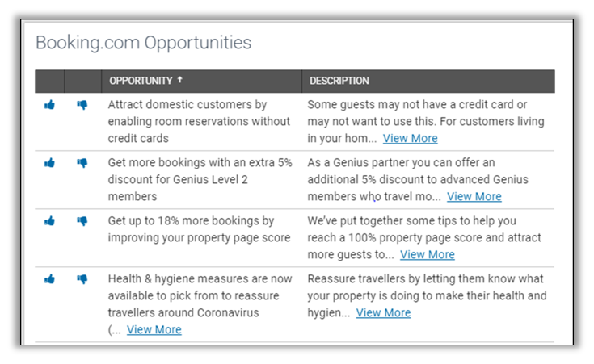Image resolution: width=594 pixels, height=364 pixels.
Task: Dislike the Genius Level 2 discount opportunity
Action: (x=82, y=163)
